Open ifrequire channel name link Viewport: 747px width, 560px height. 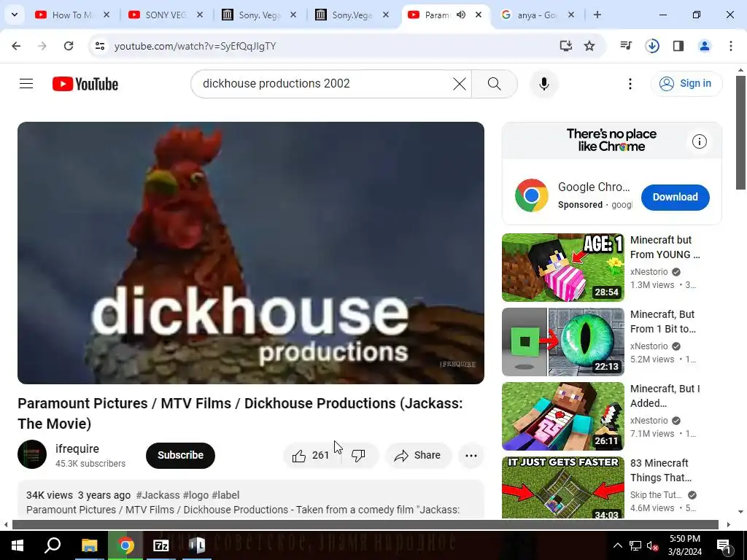[77, 448]
